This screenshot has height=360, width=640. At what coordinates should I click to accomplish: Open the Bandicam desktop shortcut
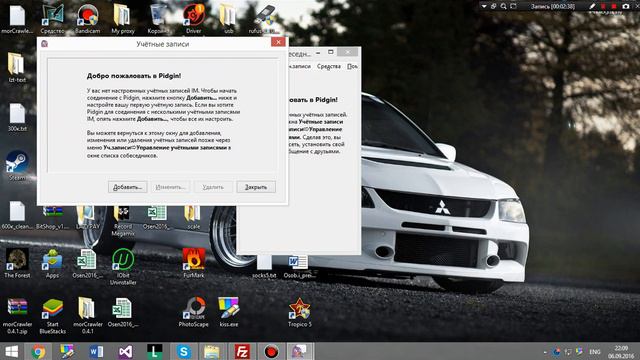point(87,19)
